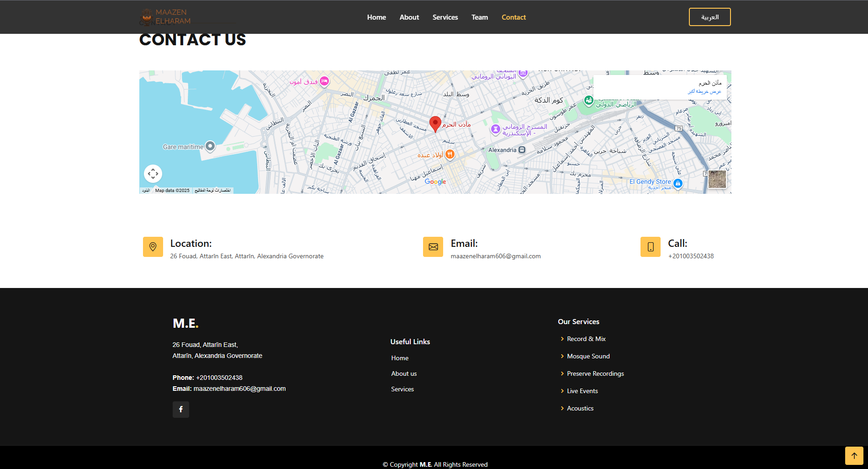868x469 pixels.
Task: Go to the About nav item
Action: point(409,17)
